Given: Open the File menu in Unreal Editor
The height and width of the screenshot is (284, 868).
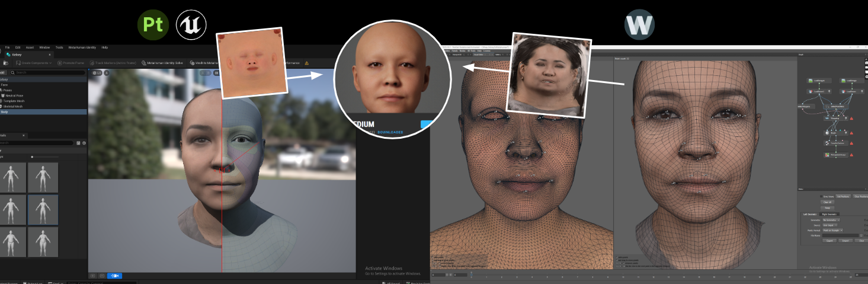Looking at the screenshot, I should [7, 47].
